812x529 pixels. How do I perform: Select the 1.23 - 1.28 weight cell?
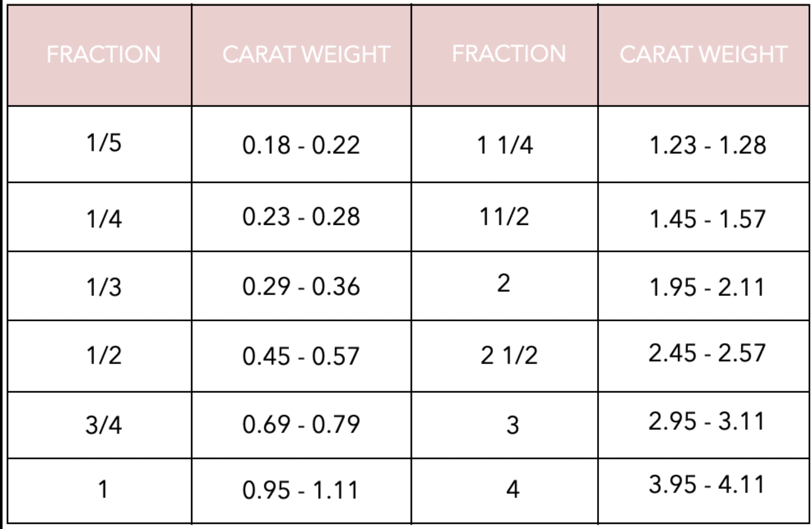[707, 145]
